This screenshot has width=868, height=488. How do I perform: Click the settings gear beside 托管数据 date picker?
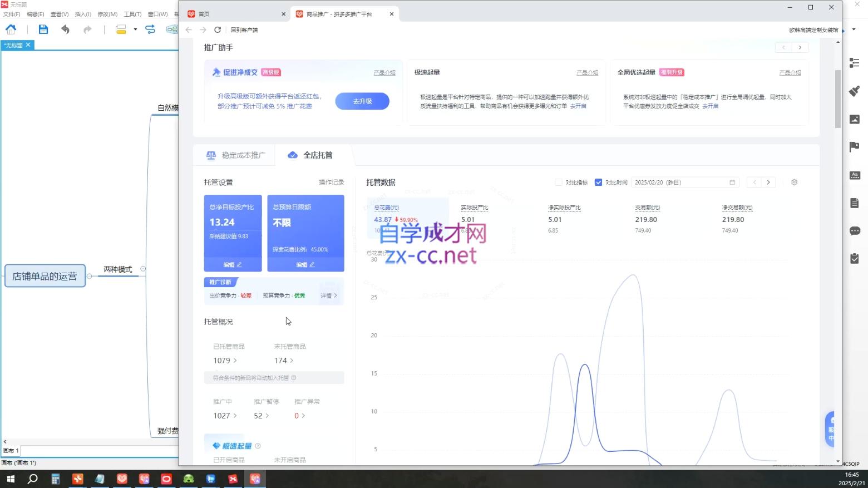(x=794, y=182)
